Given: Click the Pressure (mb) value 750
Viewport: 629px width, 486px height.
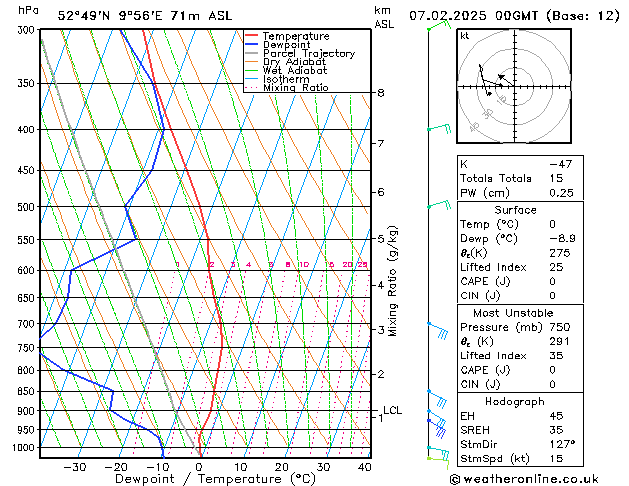Looking at the screenshot, I should pos(560,327).
